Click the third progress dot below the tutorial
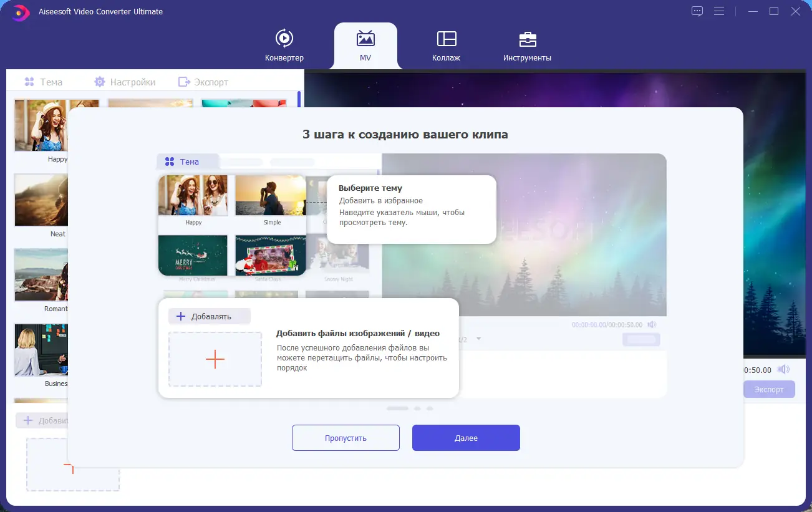Viewport: 812px width, 512px height. (430, 408)
